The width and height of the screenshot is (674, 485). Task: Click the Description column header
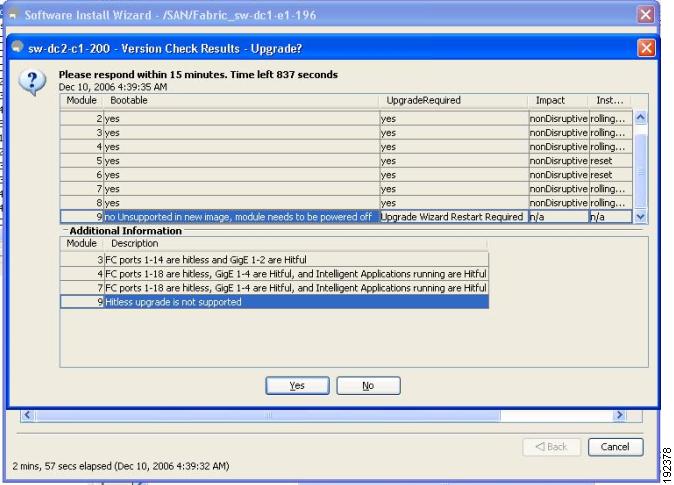point(295,243)
